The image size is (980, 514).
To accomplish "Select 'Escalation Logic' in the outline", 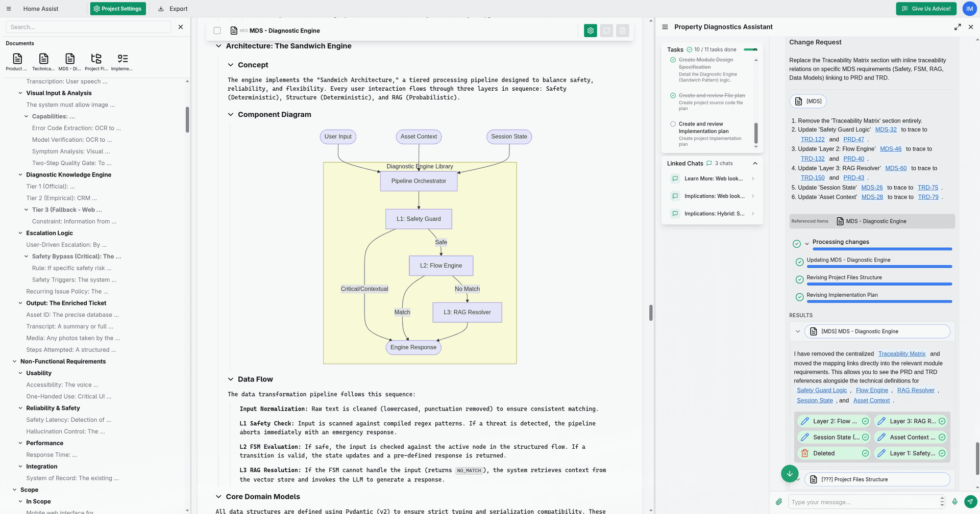I will click(x=50, y=233).
